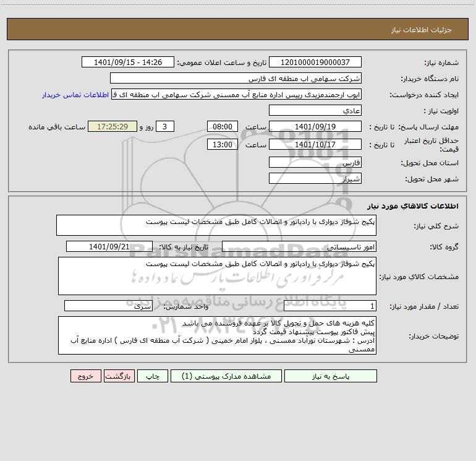Click the quantity field showing 1
476x461 pixels.
330,306
